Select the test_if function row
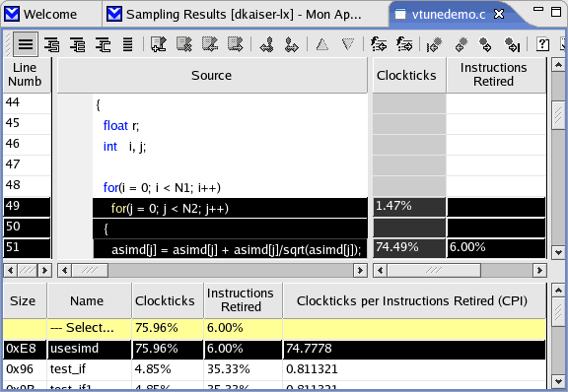568x392 pixels. 274,369
